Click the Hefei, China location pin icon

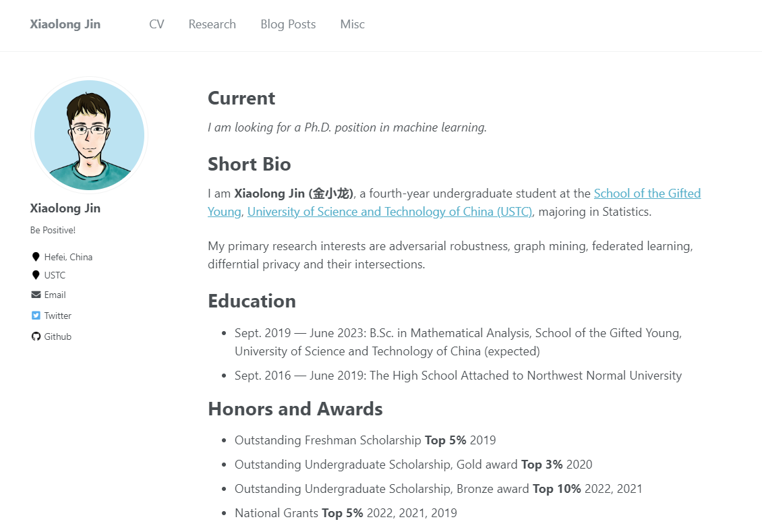[x=36, y=257]
